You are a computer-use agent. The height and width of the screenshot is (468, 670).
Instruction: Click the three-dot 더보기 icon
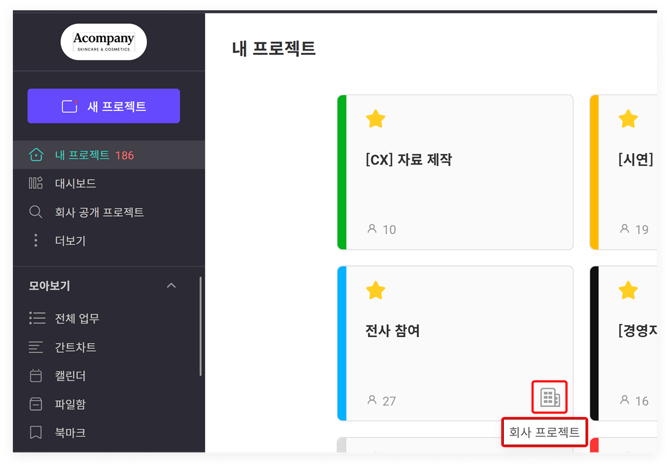[36, 240]
